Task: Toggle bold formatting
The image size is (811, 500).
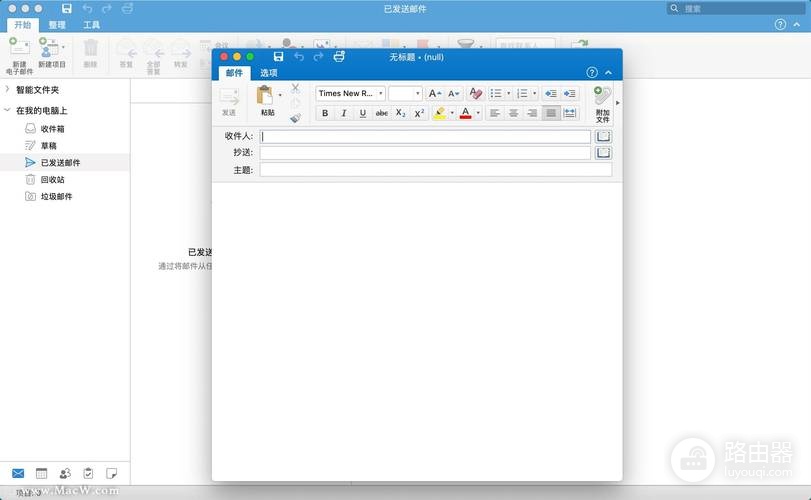Action: (325, 113)
